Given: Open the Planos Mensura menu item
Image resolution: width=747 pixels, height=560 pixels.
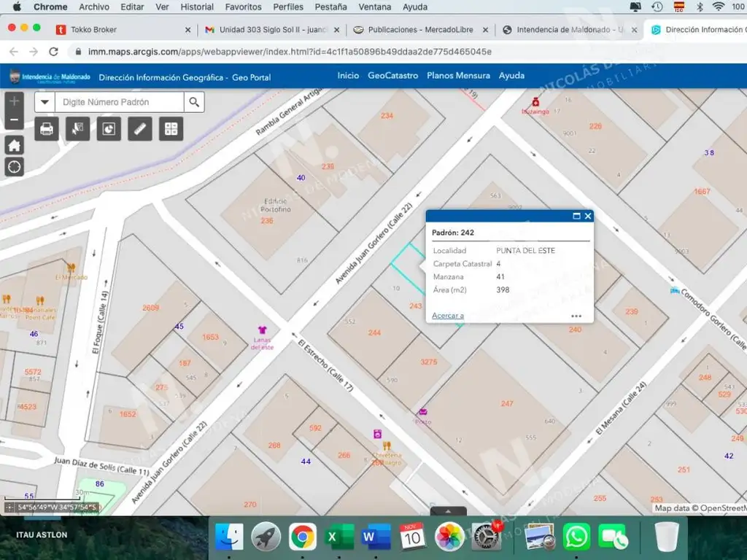Looking at the screenshot, I should point(458,76).
